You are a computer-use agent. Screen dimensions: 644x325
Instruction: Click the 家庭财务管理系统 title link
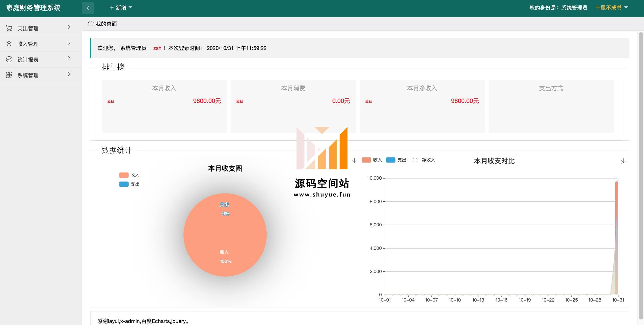(33, 8)
